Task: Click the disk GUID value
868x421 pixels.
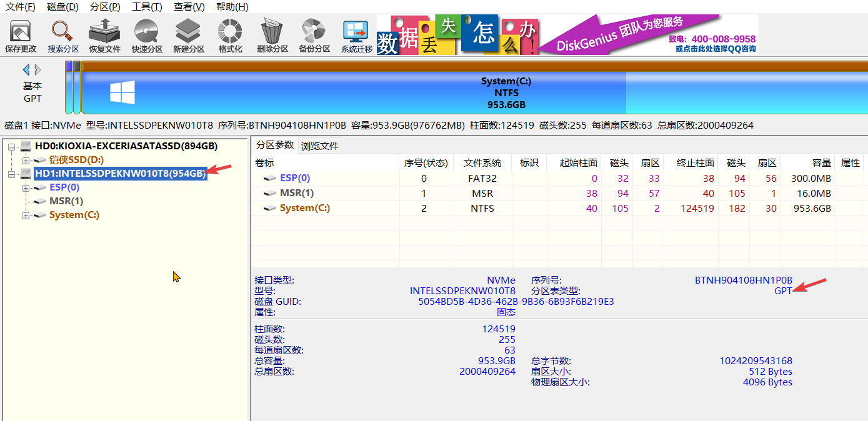Action: [x=516, y=302]
